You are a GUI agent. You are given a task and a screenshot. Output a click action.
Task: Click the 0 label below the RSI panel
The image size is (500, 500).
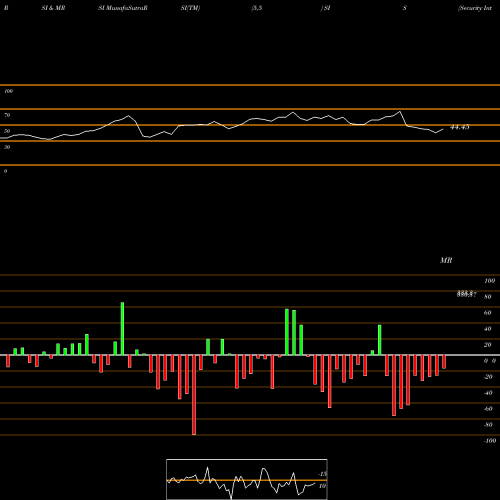click(5, 171)
